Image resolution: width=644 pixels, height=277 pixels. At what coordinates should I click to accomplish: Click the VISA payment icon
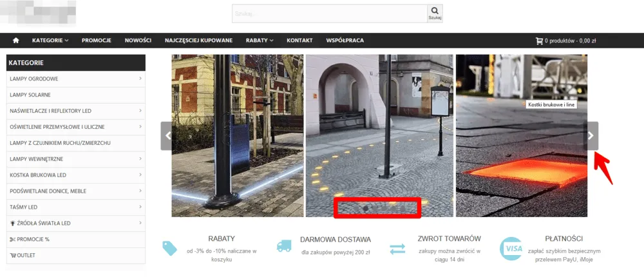512,248
